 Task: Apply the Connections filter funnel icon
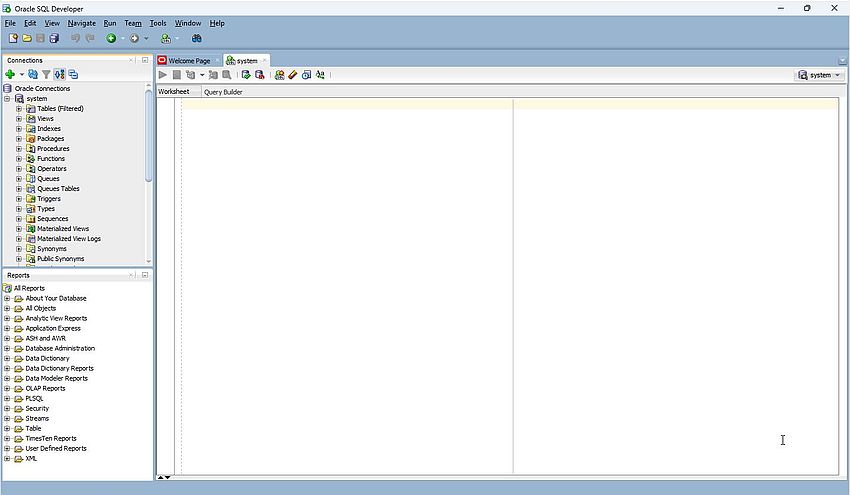point(46,74)
